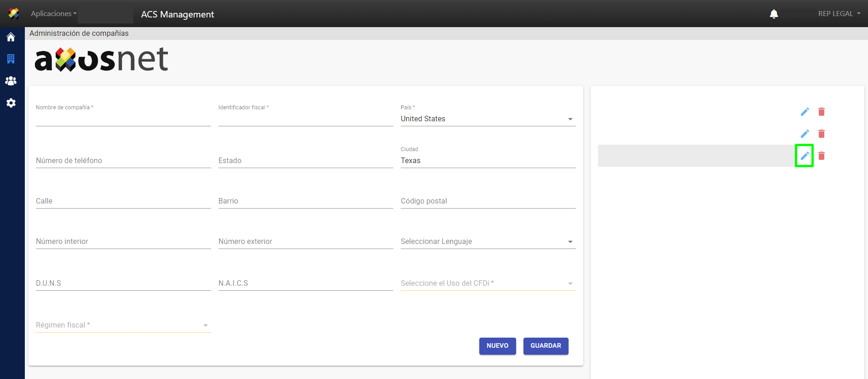Expand the Seleccionar Lenguaje dropdown

tap(488, 242)
